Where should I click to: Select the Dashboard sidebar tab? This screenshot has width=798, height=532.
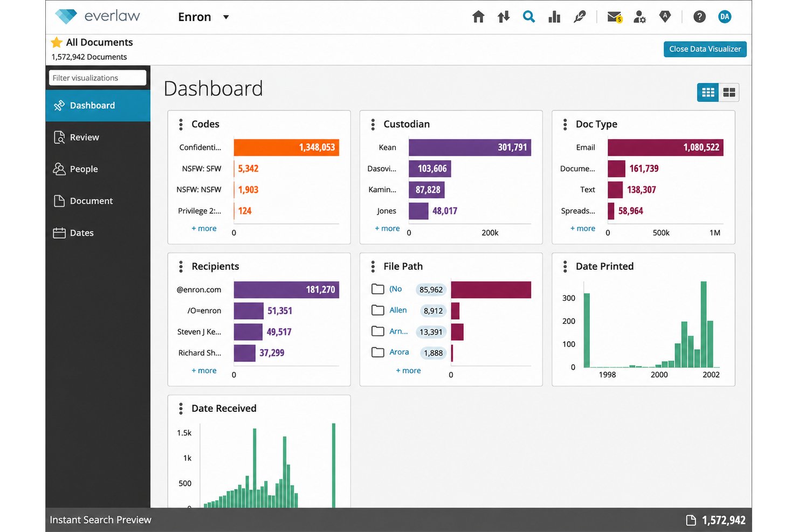[x=98, y=106]
